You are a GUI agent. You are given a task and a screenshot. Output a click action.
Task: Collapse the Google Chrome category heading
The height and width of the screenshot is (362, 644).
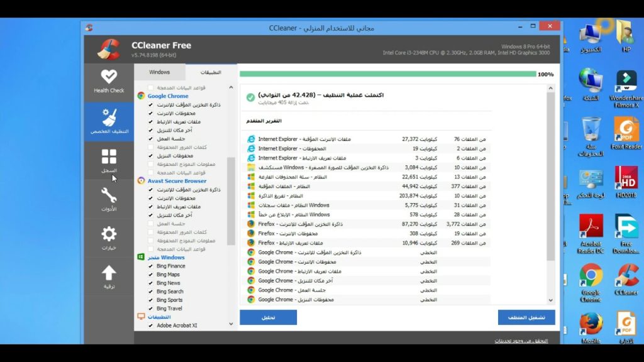pos(167,96)
